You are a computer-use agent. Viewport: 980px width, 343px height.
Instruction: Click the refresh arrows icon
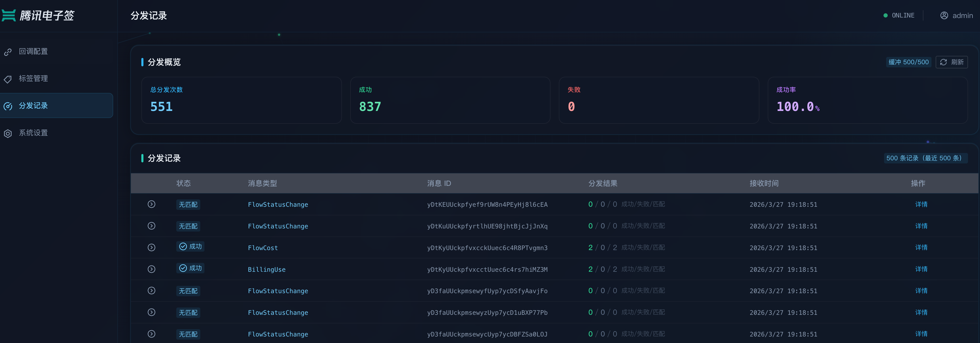coord(943,62)
